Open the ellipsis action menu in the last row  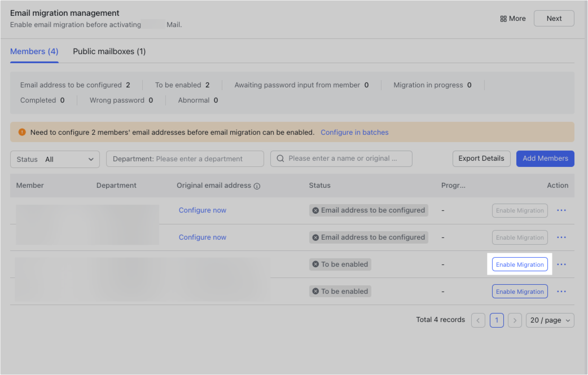(x=561, y=291)
